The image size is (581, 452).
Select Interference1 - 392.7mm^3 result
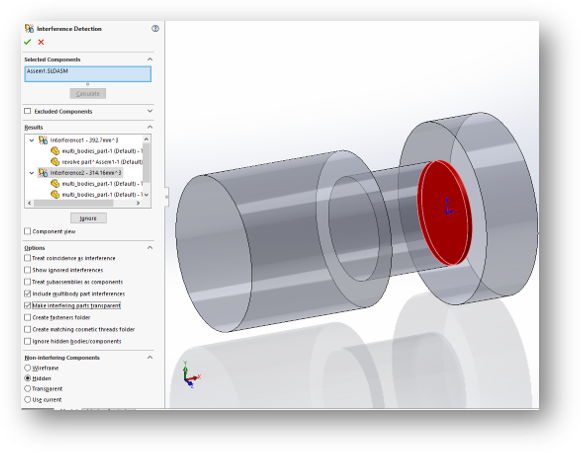(x=84, y=140)
